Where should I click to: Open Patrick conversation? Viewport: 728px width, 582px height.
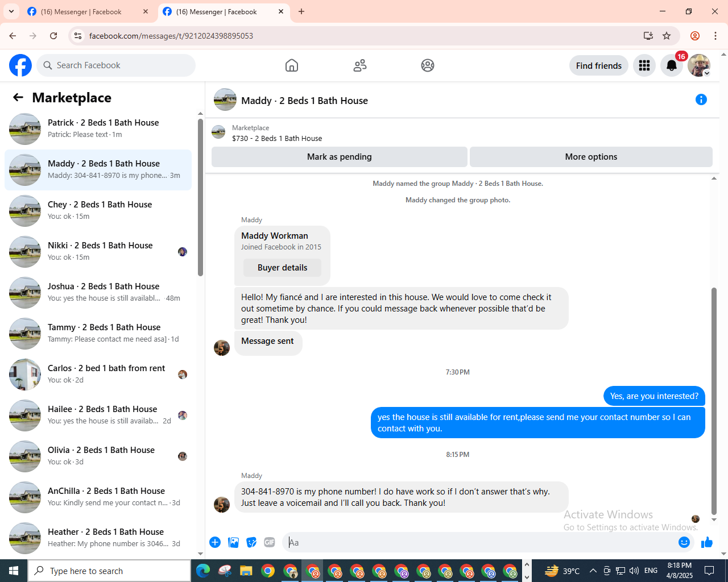click(98, 128)
